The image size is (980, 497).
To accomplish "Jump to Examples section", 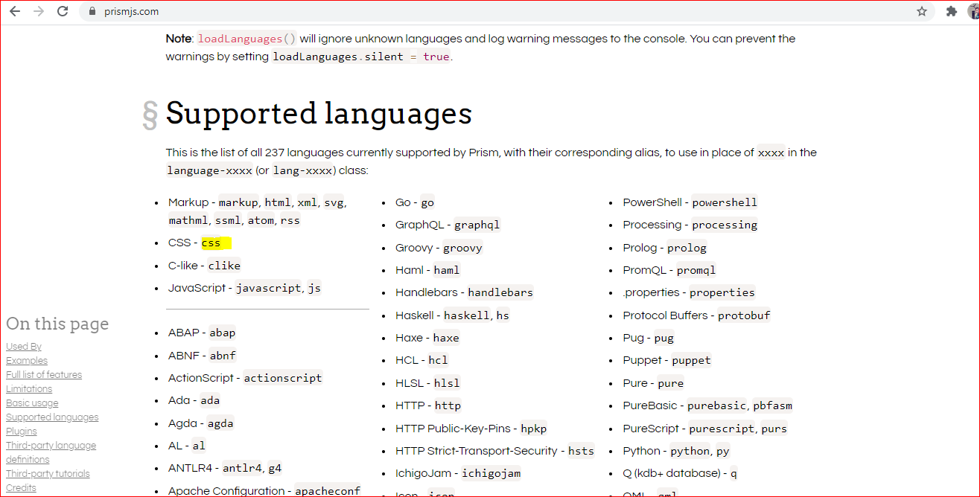I will click(x=27, y=361).
